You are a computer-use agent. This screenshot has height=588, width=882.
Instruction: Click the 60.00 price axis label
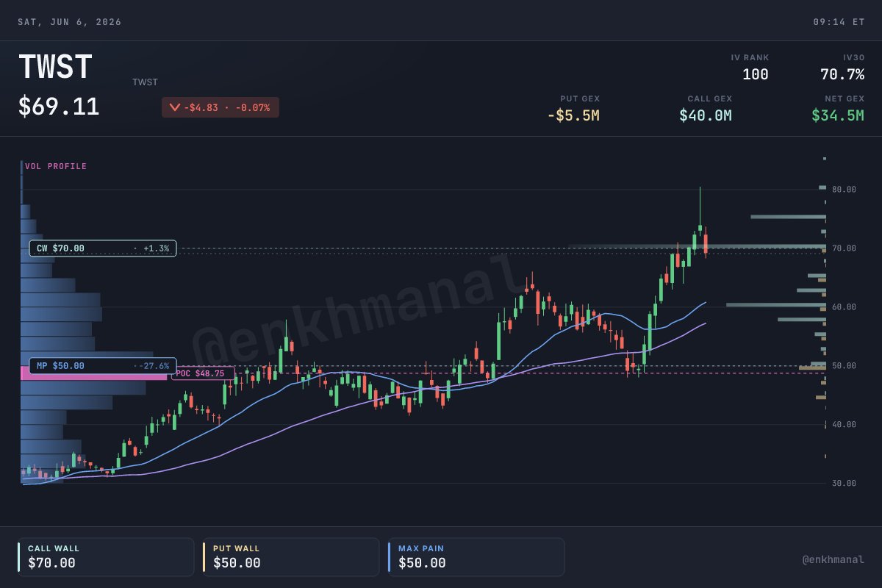(x=844, y=307)
